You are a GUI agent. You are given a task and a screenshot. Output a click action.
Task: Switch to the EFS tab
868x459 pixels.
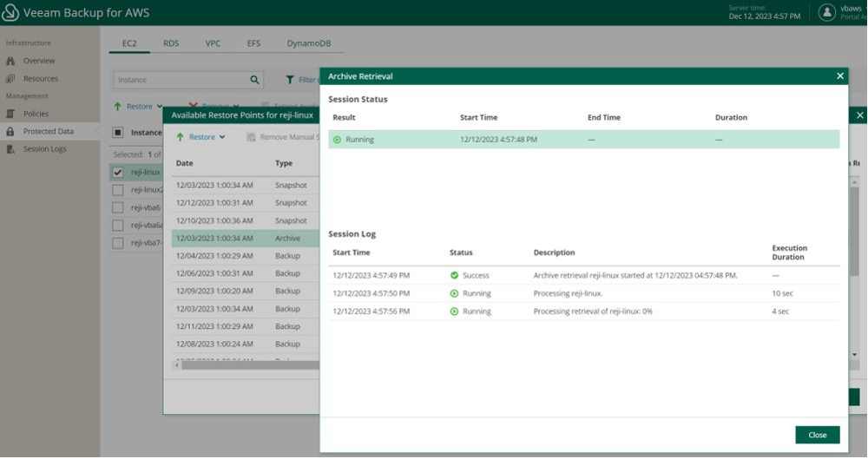tap(253, 43)
